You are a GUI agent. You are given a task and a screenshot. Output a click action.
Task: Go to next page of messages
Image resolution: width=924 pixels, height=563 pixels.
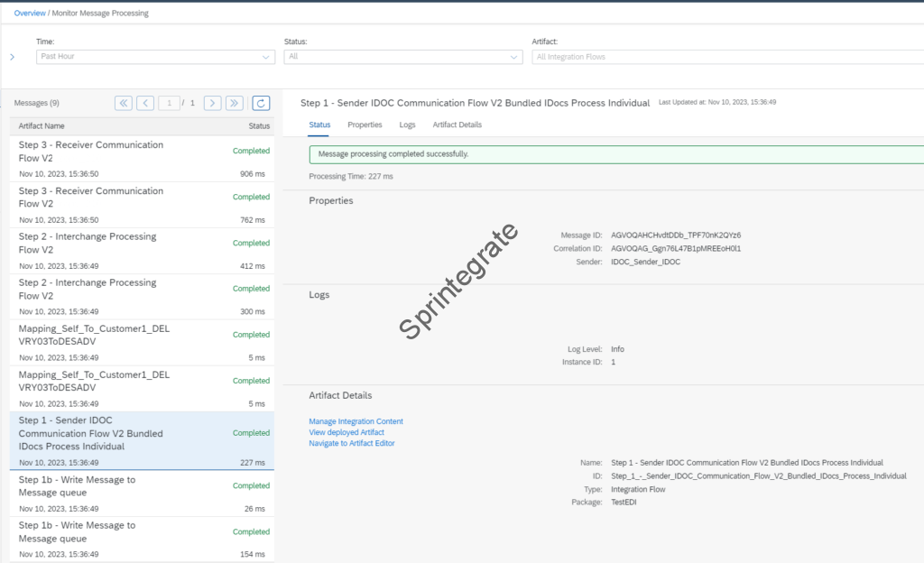(x=213, y=103)
